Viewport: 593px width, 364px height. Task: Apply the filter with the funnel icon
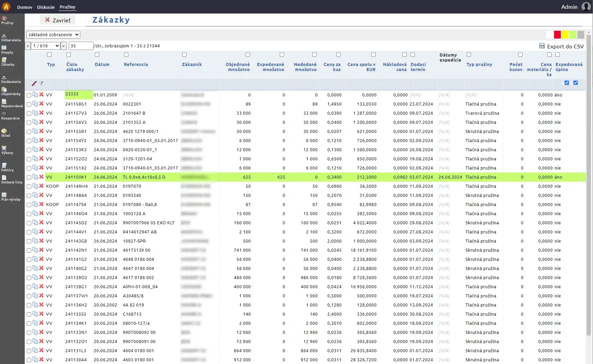tap(41, 83)
